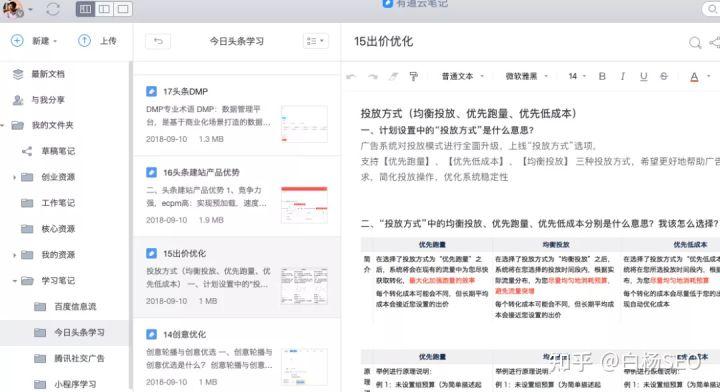
Task: Switch to two-column layout view
Action: click(x=104, y=9)
